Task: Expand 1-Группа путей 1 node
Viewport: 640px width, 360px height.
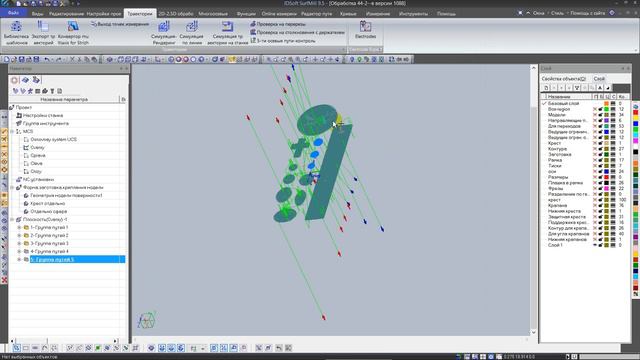Action: 19,227
